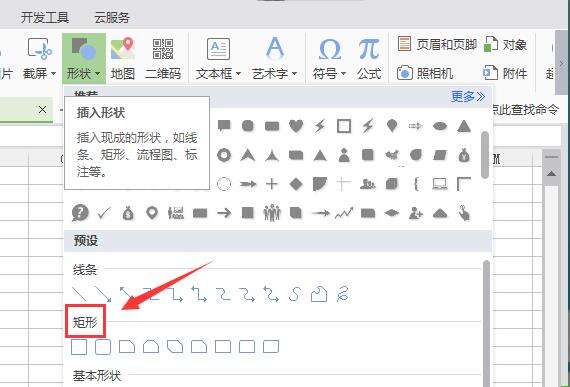Select the rounded rectangle preset
The image size is (570, 387).
pyautogui.click(x=103, y=347)
